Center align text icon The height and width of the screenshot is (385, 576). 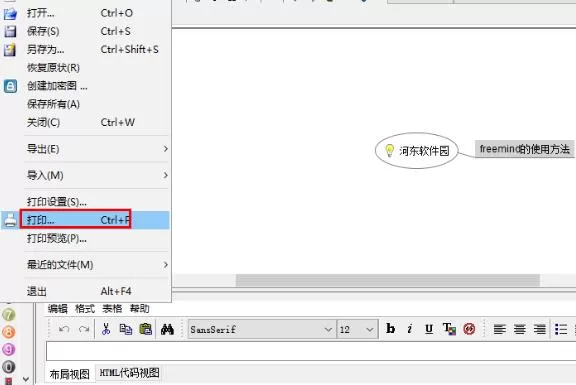(520, 329)
